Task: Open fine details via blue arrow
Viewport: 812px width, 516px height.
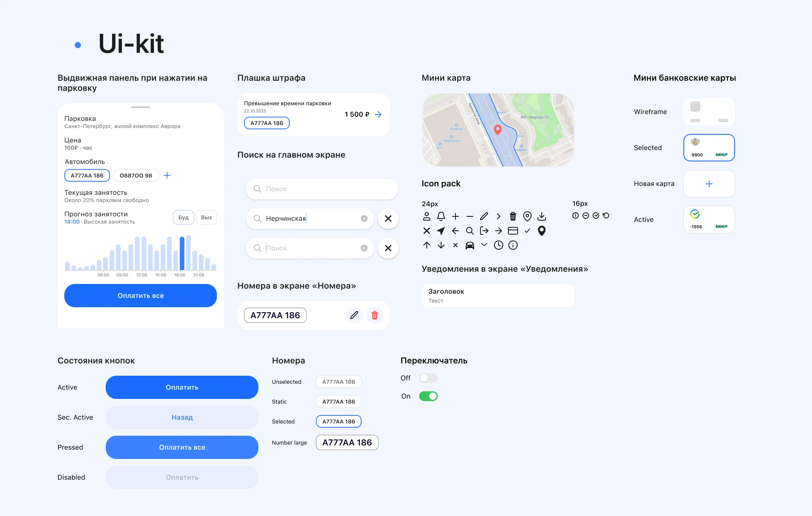Action: [378, 115]
